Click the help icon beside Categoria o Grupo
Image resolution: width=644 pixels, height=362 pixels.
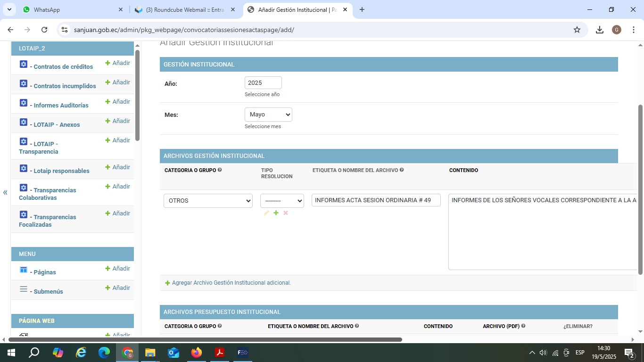220,170
